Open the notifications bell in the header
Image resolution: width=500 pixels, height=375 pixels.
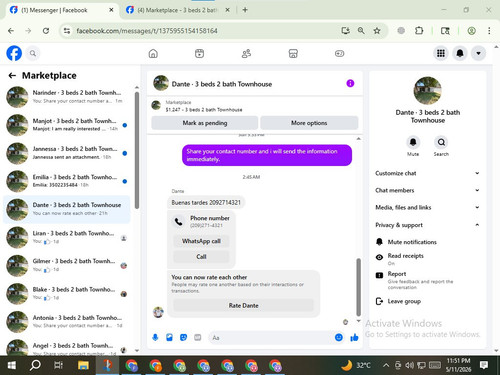click(460, 53)
